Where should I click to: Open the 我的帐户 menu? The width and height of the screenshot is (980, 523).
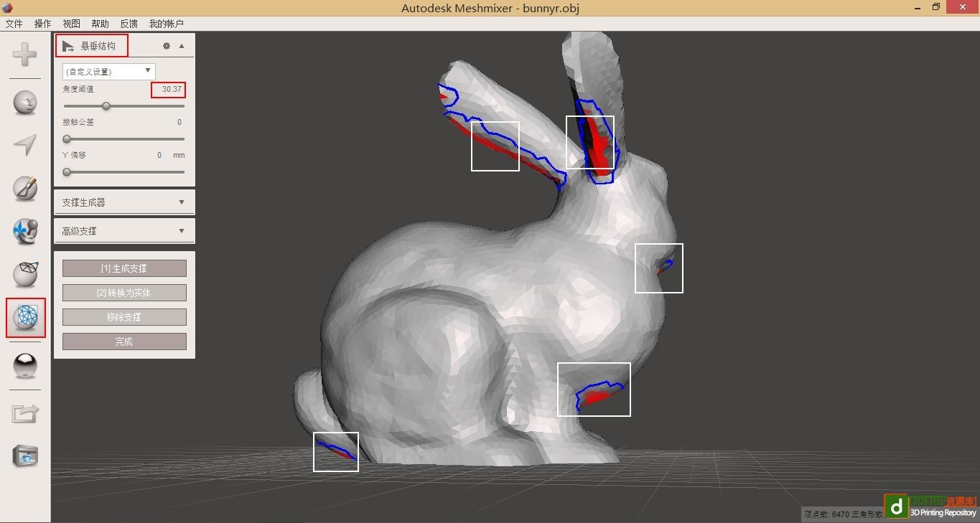pyautogui.click(x=166, y=24)
